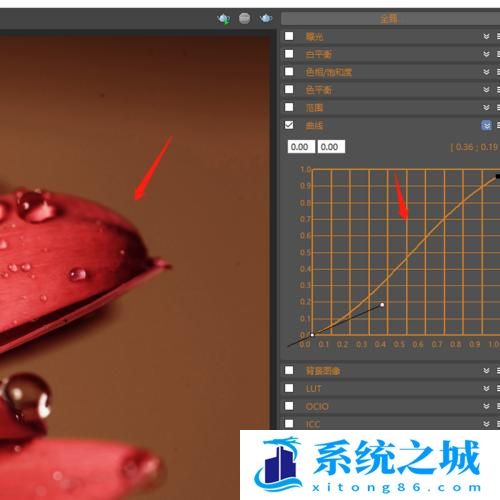Click the teapot icon with green arrow

224,19
